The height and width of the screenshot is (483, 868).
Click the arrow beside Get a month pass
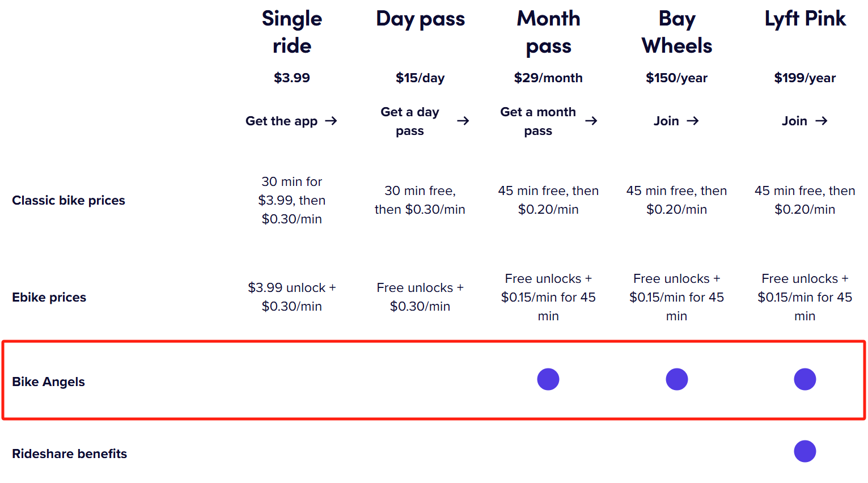pyautogui.click(x=591, y=121)
